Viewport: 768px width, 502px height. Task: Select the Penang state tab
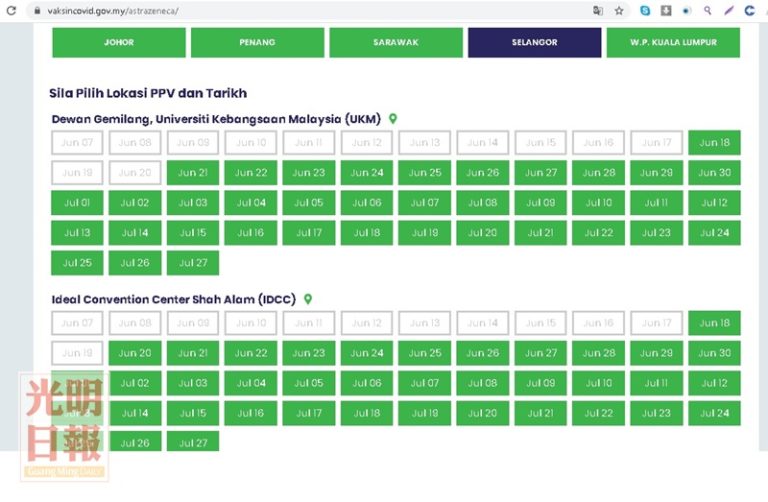click(257, 43)
